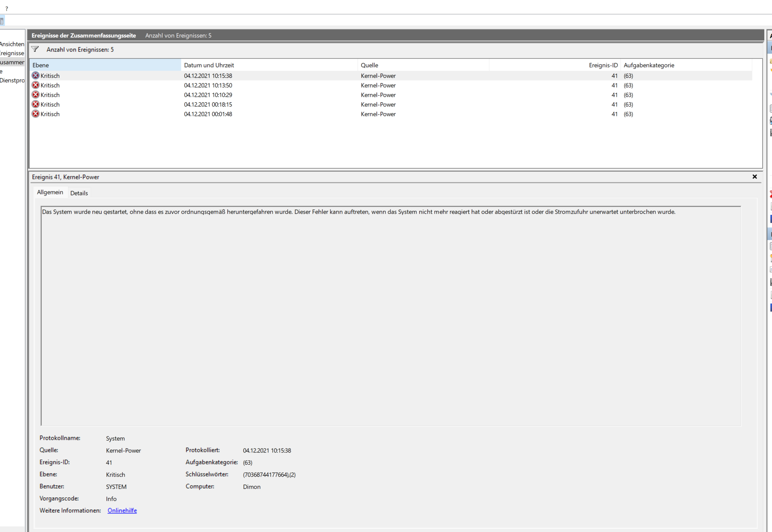Select date cell 04.12.2021 10:13:50
The image size is (772, 532).
pos(208,85)
